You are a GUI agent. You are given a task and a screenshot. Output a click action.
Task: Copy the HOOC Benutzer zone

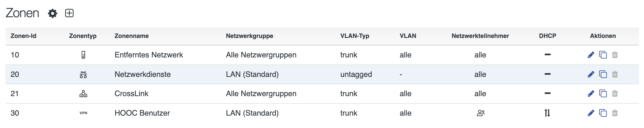603,113
